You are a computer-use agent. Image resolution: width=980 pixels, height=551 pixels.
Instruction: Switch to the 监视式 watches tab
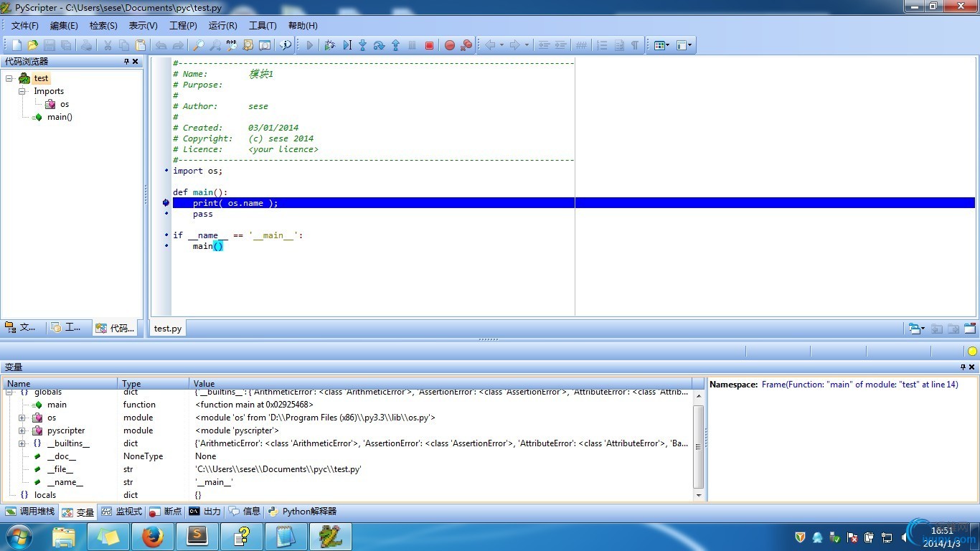pos(122,512)
